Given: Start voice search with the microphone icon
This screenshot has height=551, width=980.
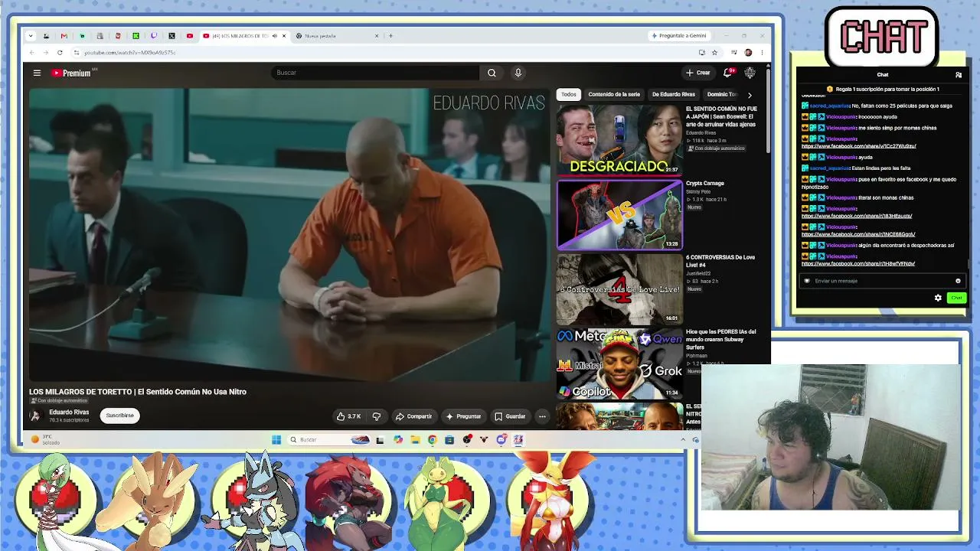Looking at the screenshot, I should [x=518, y=73].
